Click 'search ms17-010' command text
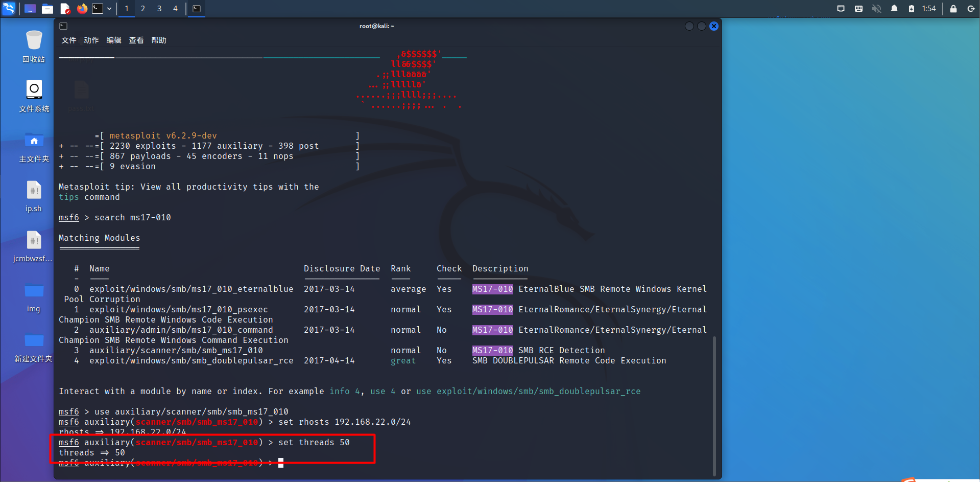980x482 pixels. click(133, 218)
